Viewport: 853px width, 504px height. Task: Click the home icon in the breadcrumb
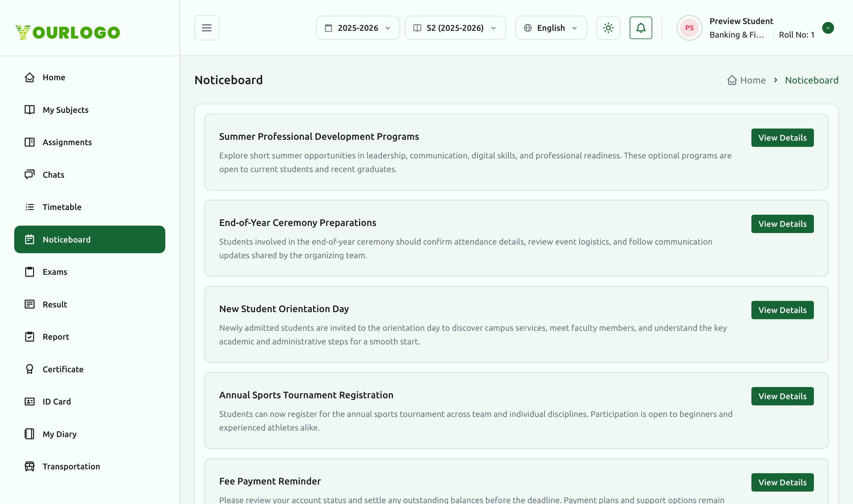tap(732, 80)
